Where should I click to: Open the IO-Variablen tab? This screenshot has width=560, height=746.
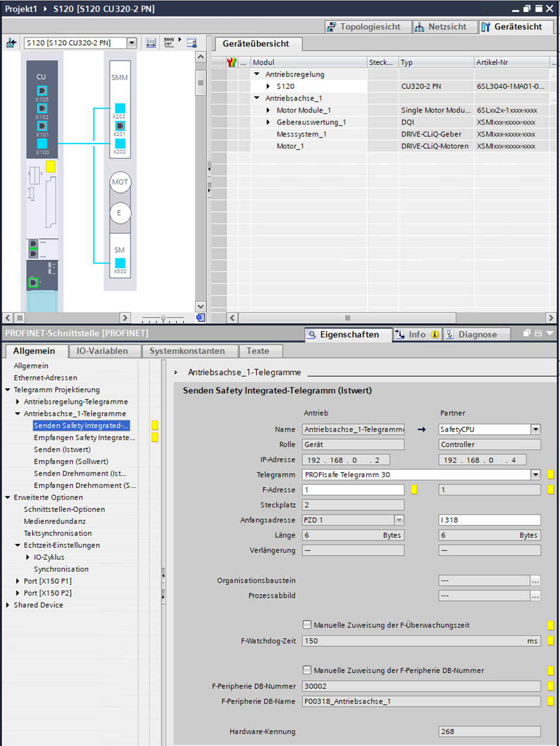(x=102, y=351)
